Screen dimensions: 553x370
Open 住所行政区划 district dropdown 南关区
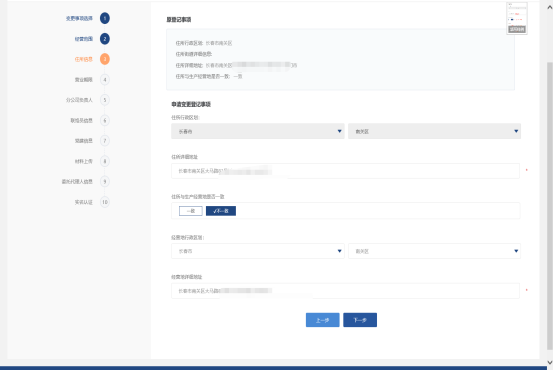point(434,131)
